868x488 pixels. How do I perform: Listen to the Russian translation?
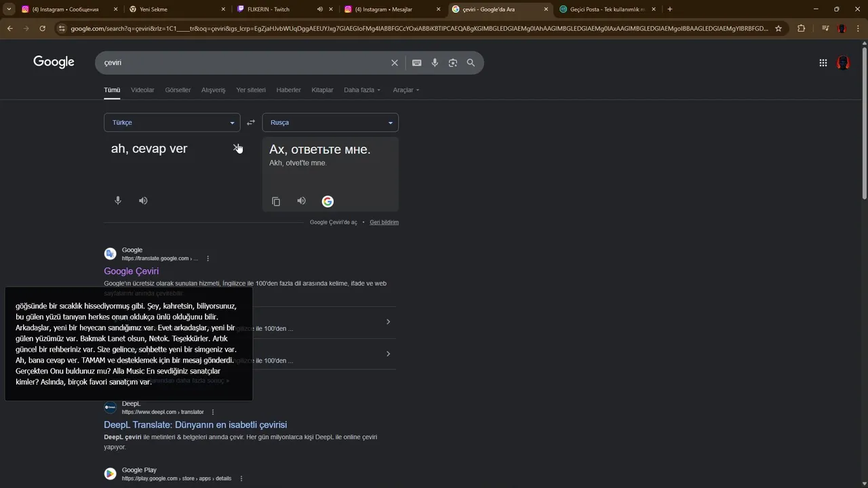(301, 201)
